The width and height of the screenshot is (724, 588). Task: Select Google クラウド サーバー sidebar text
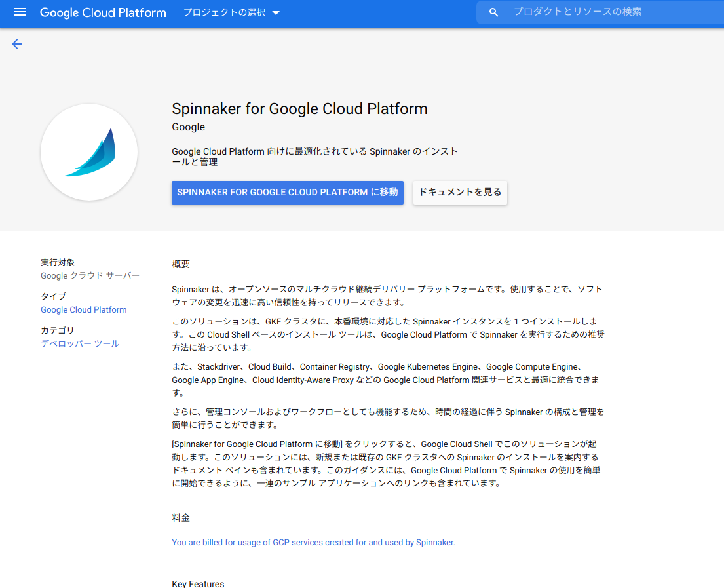coord(90,276)
